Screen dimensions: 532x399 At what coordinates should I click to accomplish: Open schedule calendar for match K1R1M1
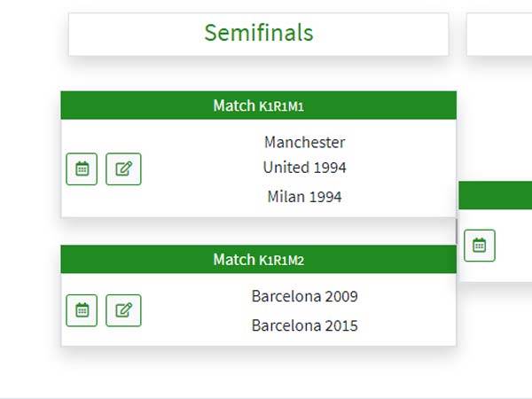(x=82, y=168)
